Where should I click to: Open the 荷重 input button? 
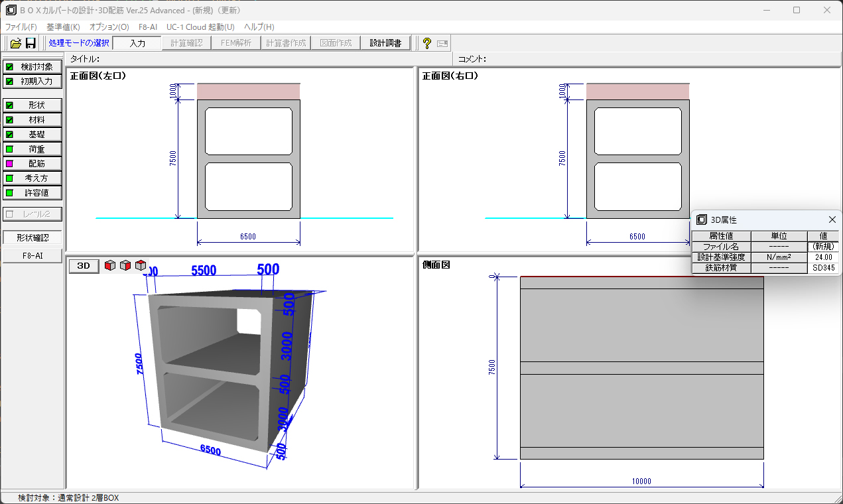coord(32,149)
